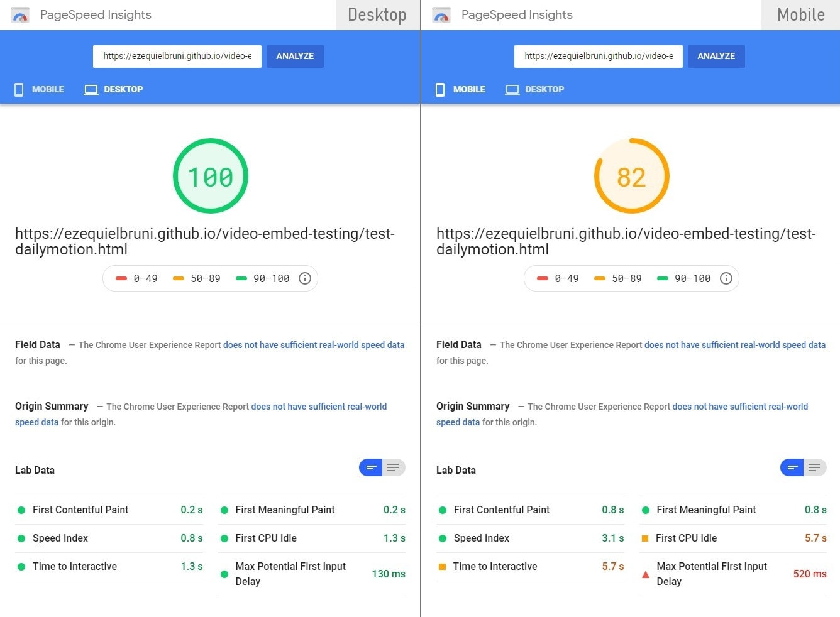Switch to DESKTOP tab in Mobile panel
The width and height of the screenshot is (840, 617).
535,89
